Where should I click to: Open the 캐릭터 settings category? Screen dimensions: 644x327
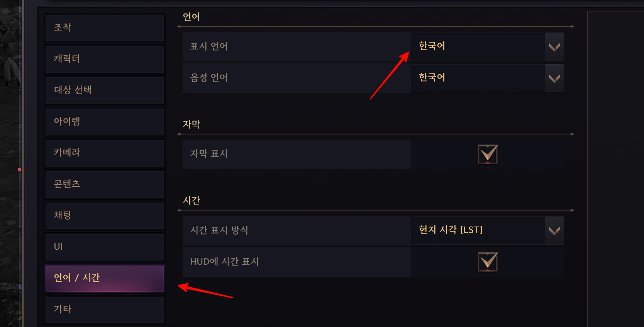click(x=105, y=59)
